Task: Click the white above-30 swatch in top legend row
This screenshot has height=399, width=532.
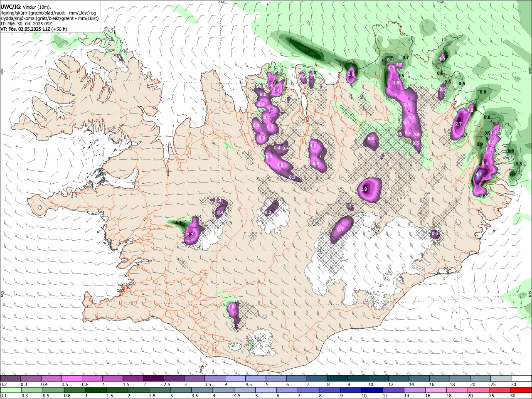Action: pos(522,379)
